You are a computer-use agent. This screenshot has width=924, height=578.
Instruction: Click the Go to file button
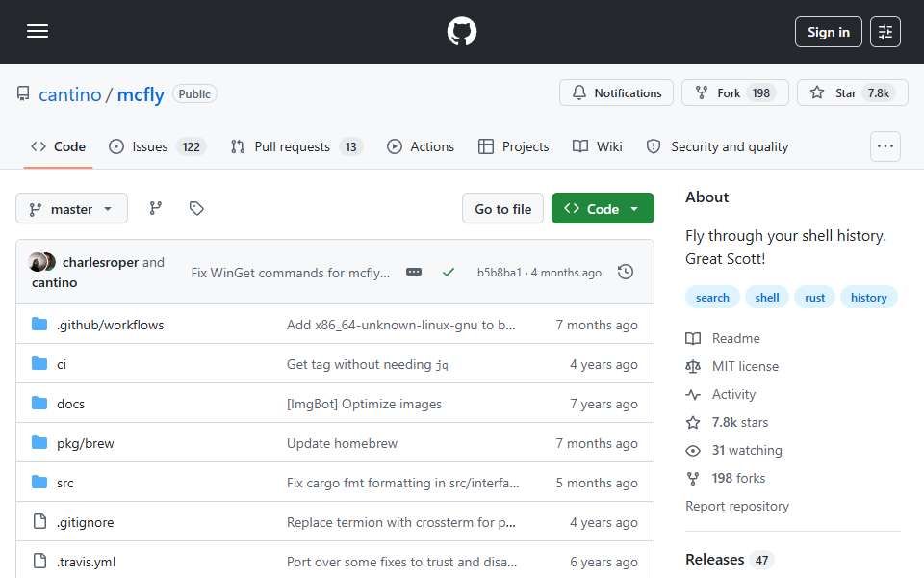(x=502, y=209)
